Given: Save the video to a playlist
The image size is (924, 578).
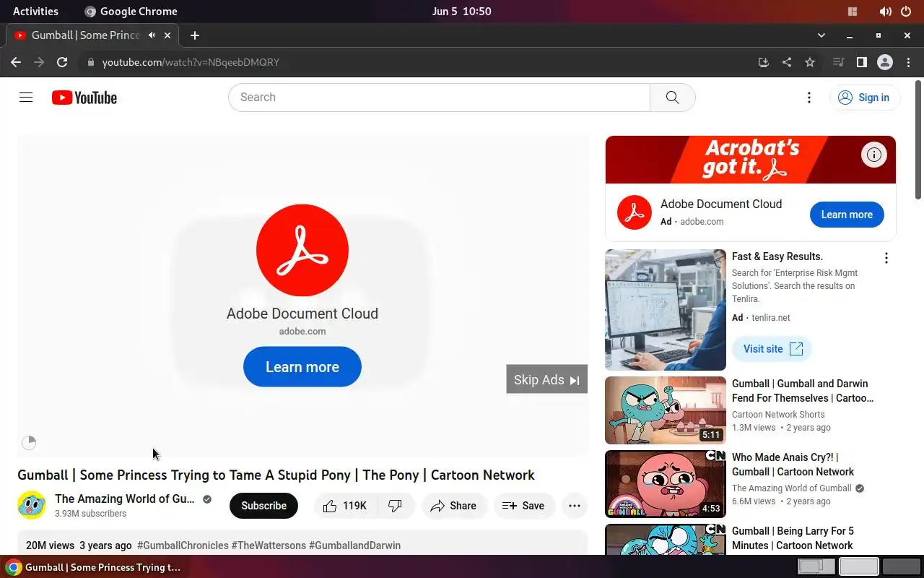Looking at the screenshot, I should [524, 506].
